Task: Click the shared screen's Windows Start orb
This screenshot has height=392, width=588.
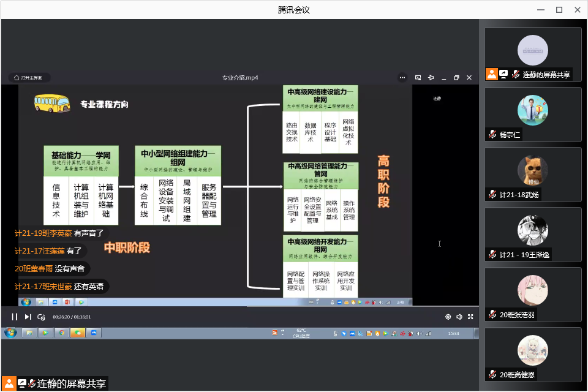Action: tap(10, 333)
